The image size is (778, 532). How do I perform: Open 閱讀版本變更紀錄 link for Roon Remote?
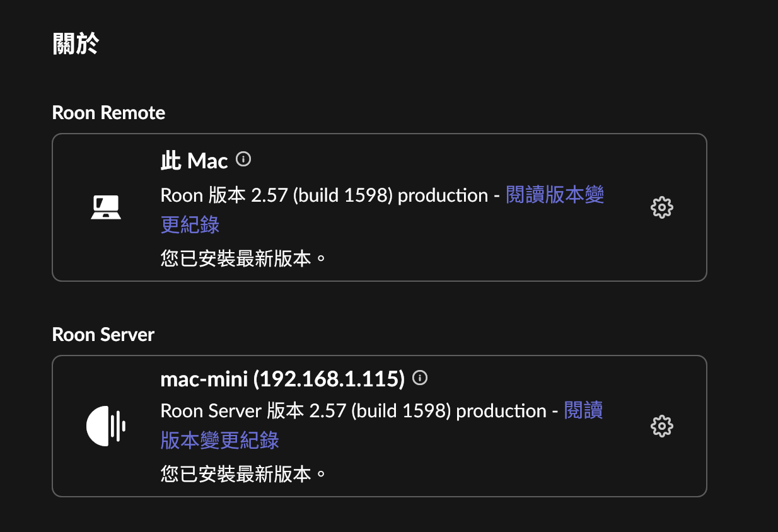click(x=555, y=195)
